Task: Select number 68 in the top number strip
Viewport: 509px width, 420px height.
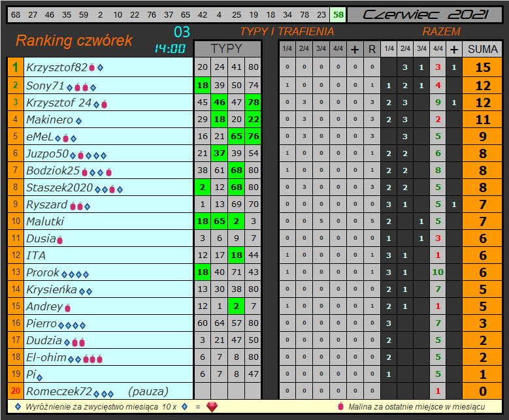Action: pyautogui.click(x=15, y=14)
